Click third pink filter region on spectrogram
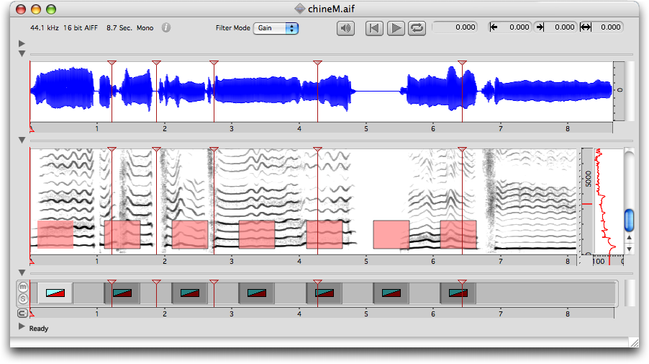 pyautogui.click(x=190, y=234)
